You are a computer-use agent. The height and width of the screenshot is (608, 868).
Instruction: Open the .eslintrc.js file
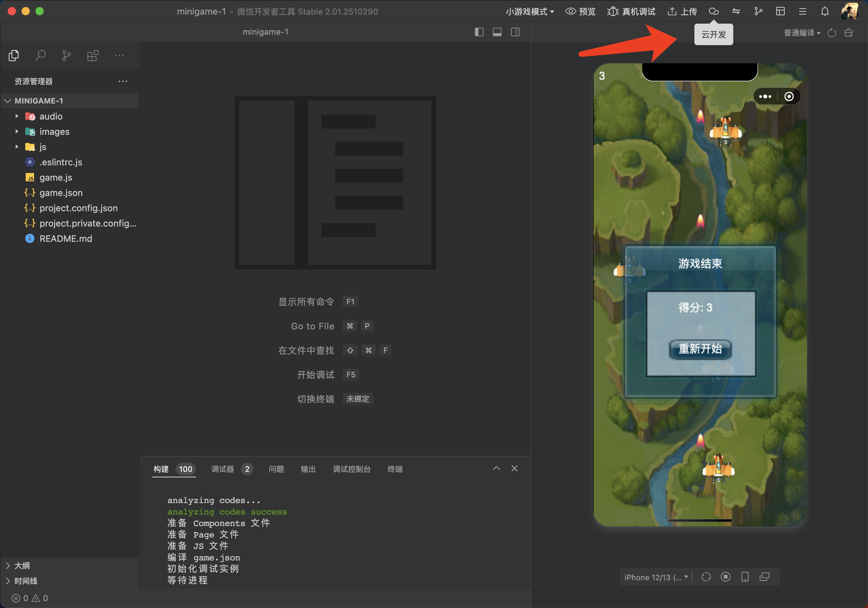[x=70, y=162]
